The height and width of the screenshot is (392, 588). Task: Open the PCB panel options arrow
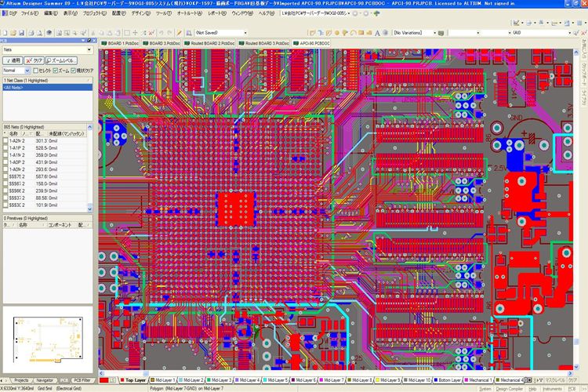click(x=83, y=41)
